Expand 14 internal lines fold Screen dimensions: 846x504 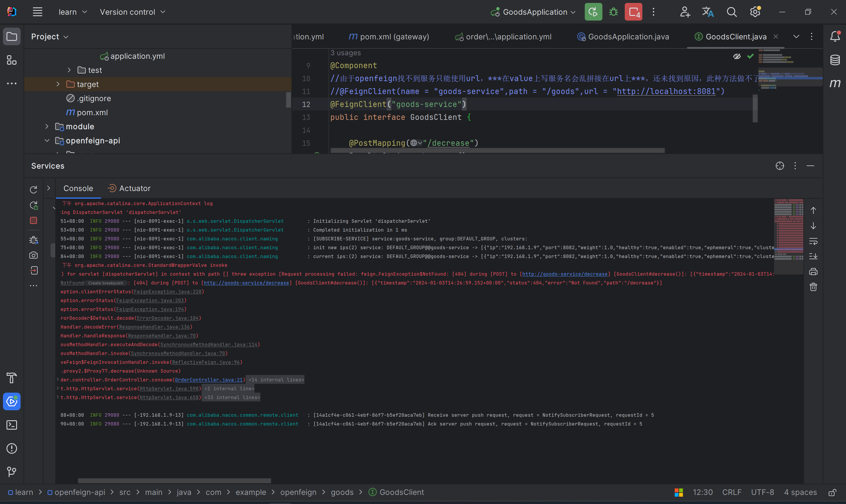point(276,380)
